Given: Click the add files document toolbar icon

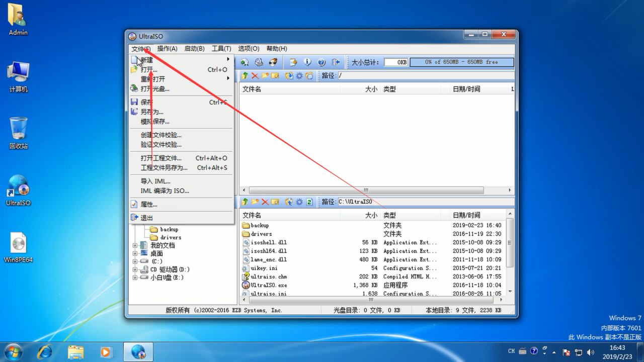Looking at the screenshot, I should [x=293, y=62].
